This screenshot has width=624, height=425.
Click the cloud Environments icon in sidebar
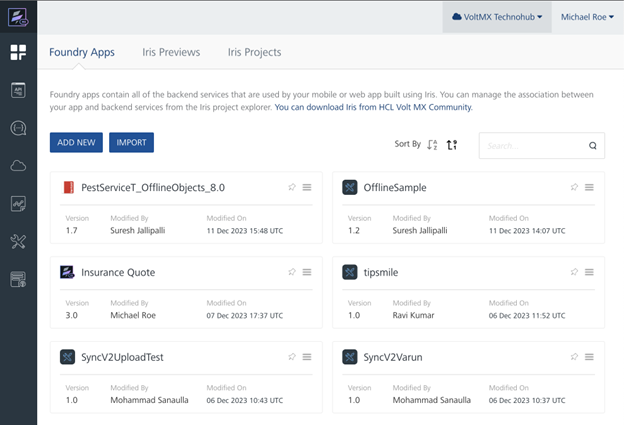(18, 165)
